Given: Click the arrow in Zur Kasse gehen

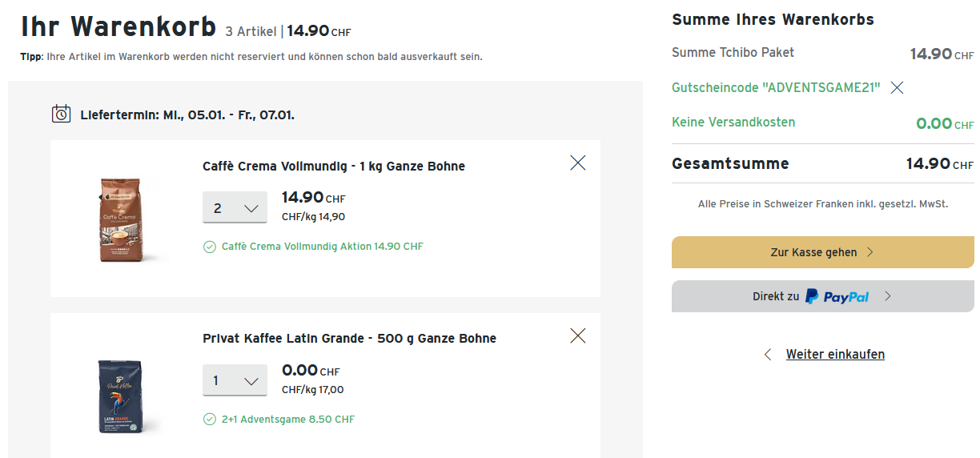Looking at the screenshot, I should coord(870,252).
